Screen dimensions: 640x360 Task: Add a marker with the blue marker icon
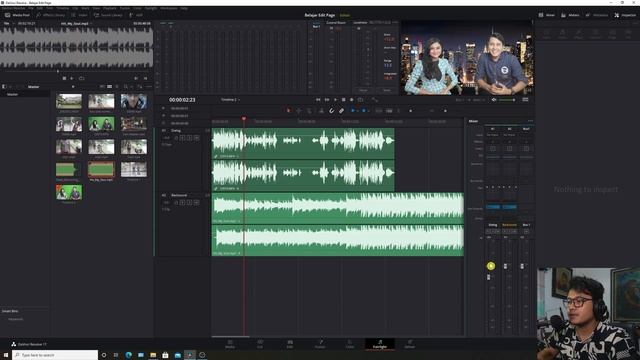(364, 111)
